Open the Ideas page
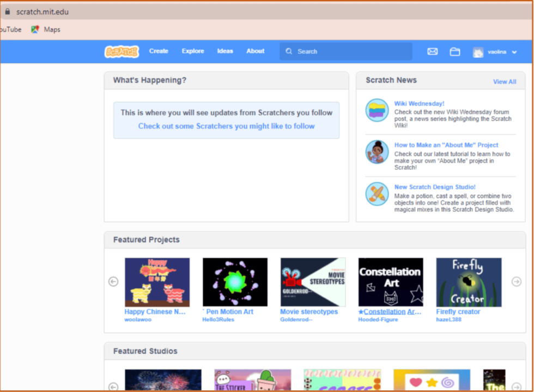The height and width of the screenshot is (392, 534). coord(225,51)
